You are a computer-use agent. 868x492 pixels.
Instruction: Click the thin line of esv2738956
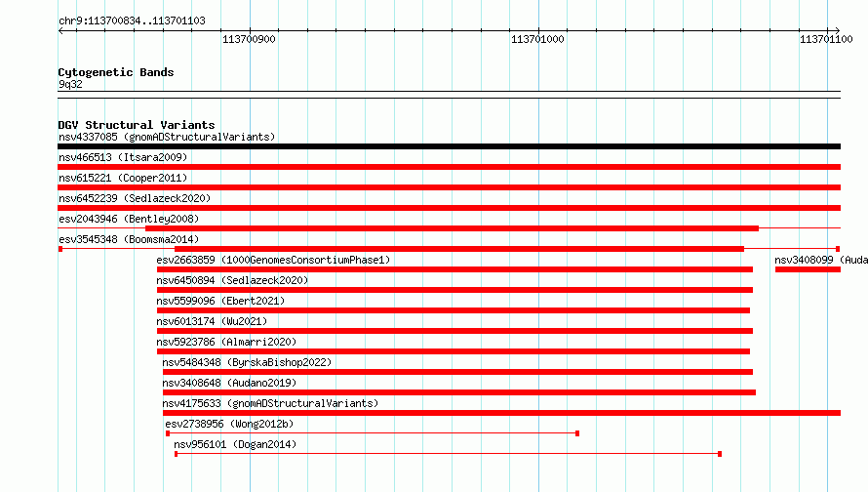click(373, 433)
